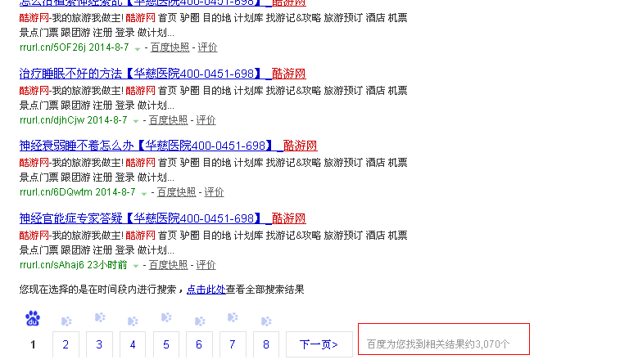Expand dropdown arrow next to rrurl.cn/sAhaj6
620x364 pixels.
click(x=136, y=267)
